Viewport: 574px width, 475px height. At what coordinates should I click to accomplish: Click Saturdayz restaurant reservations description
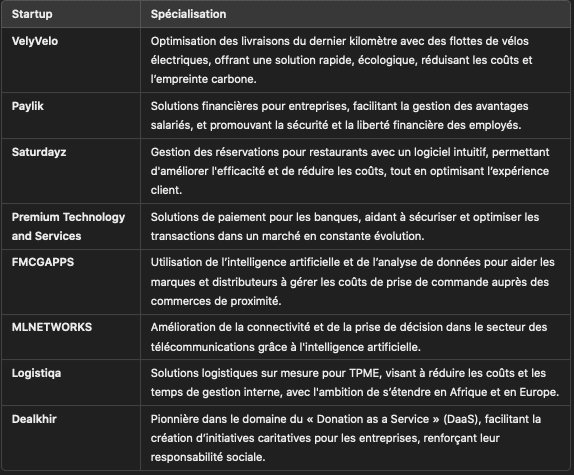(350, 171)
